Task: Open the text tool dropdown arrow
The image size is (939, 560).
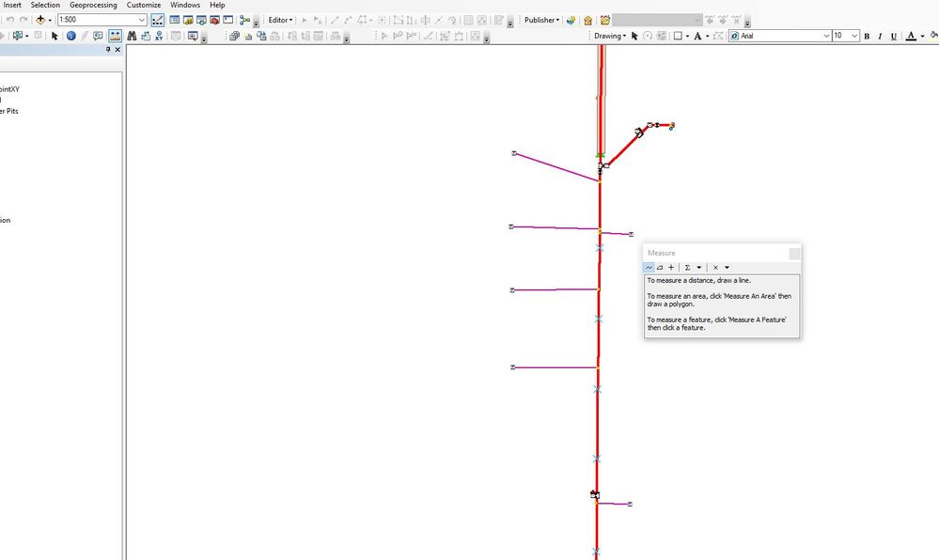Action: click(707, 36)
